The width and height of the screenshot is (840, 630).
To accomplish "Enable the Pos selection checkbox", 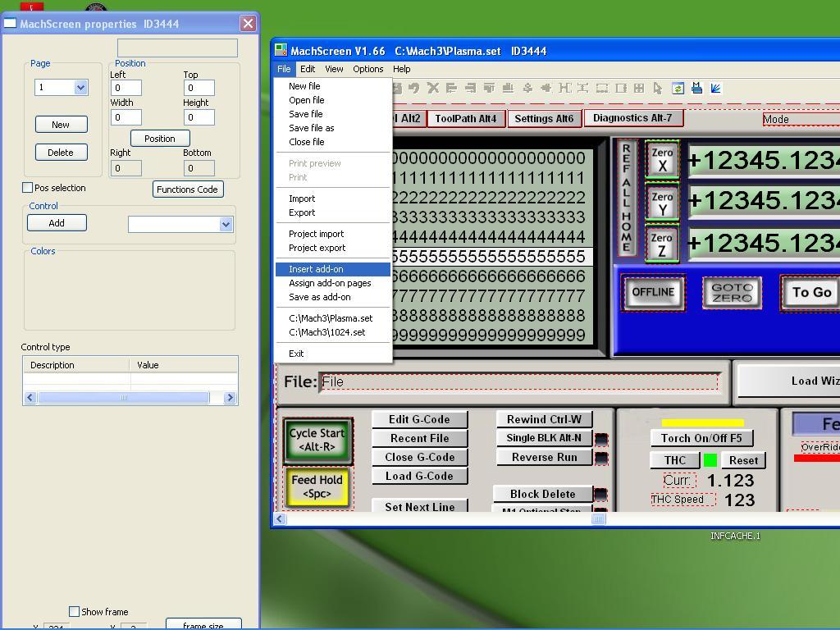I will [27, 188].
